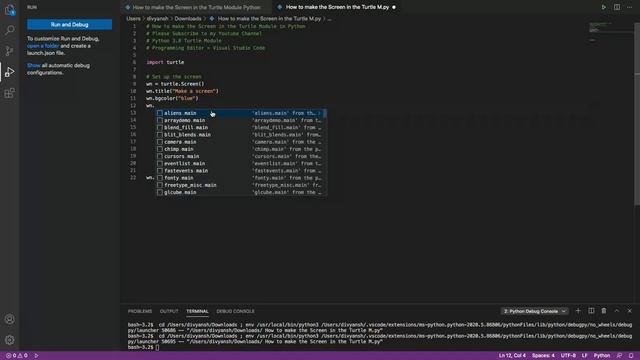Open notifications bell in status bar

631,356
